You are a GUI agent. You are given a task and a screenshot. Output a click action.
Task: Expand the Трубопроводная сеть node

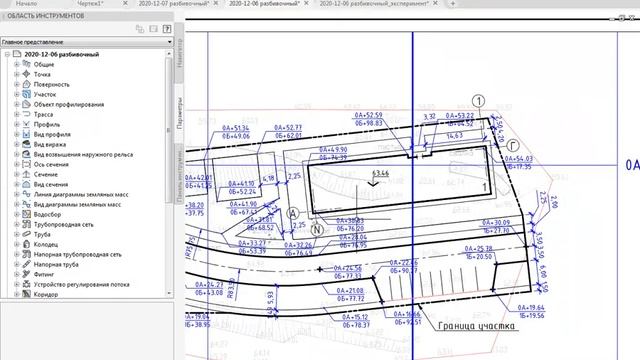pos(17,224)
